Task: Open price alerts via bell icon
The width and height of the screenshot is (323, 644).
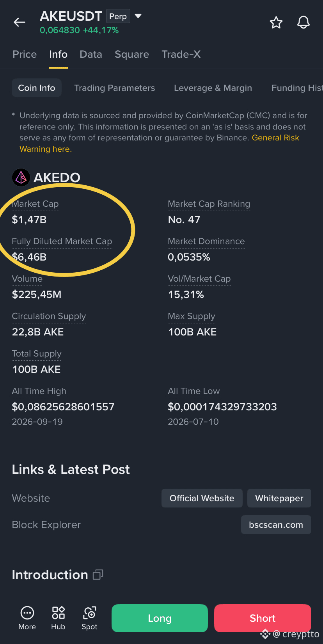Action: 303,23
